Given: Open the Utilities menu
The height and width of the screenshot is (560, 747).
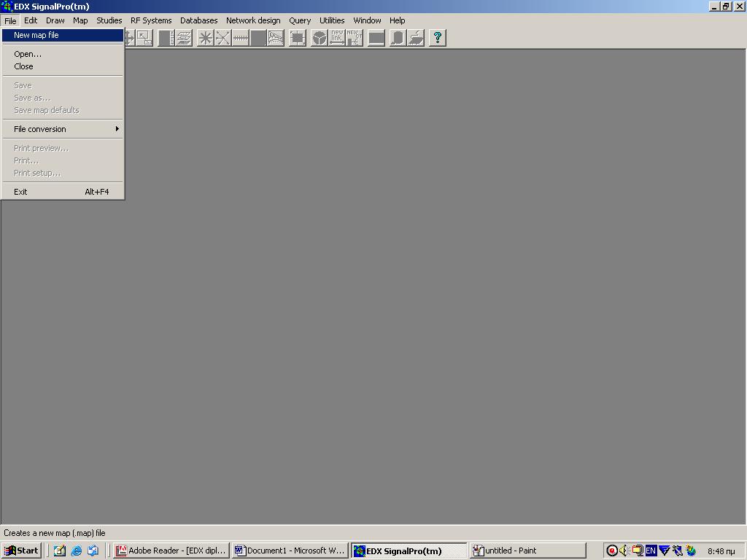Looking at the screenshot, I should [332, 20].
